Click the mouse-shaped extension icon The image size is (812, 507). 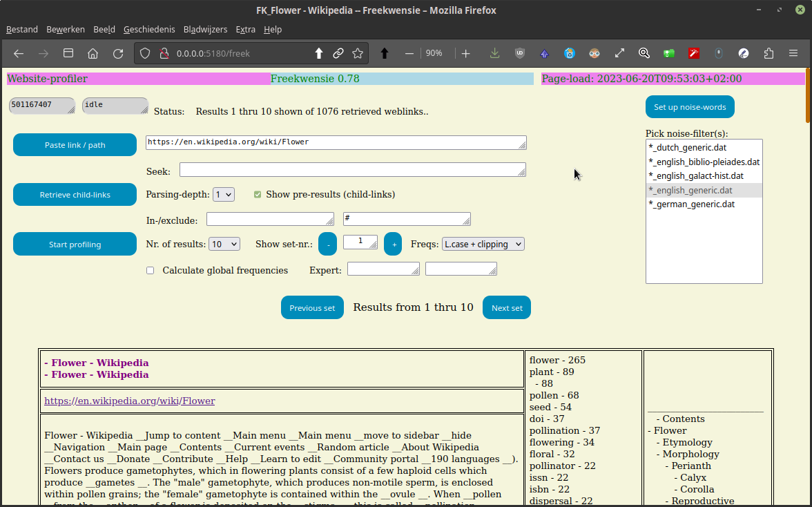point(719,53)
